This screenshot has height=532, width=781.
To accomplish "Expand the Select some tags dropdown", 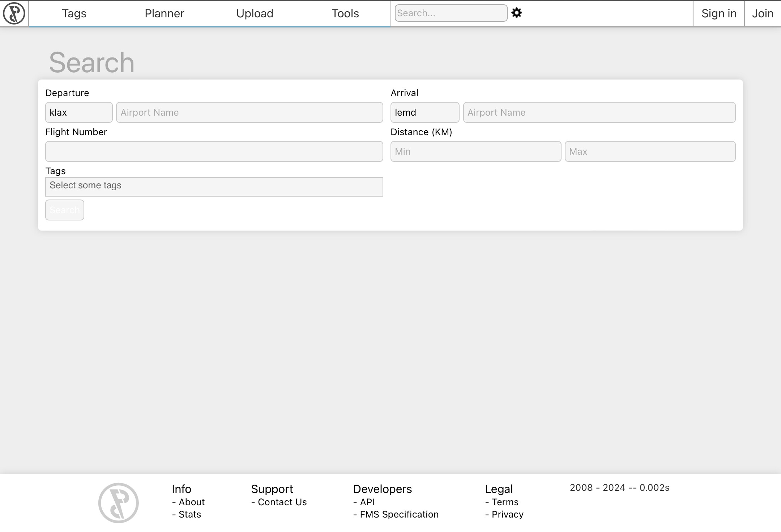I will [214, 186].
